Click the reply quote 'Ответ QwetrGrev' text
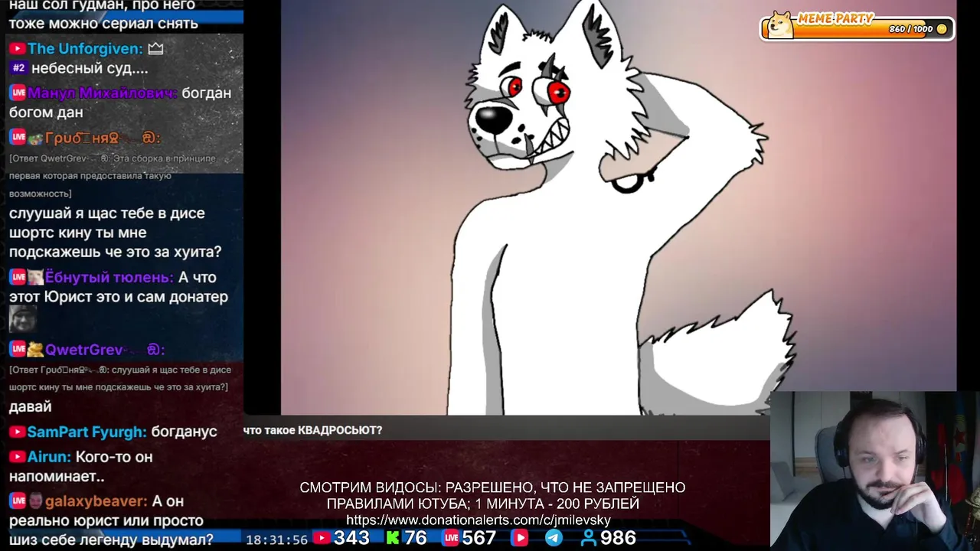 [x=113, y=176]
